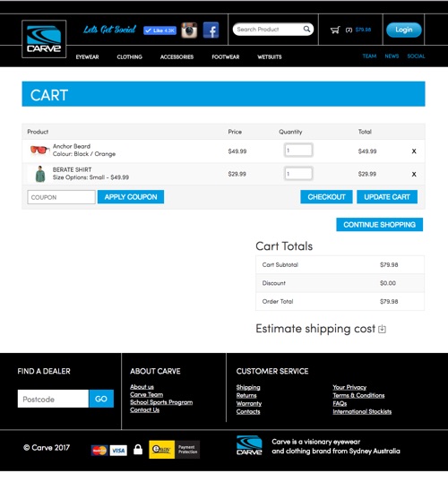Viewport: 448px width, 482px height.
Task: Click the yellow eWAY payment badge
Action: (162, 450)
